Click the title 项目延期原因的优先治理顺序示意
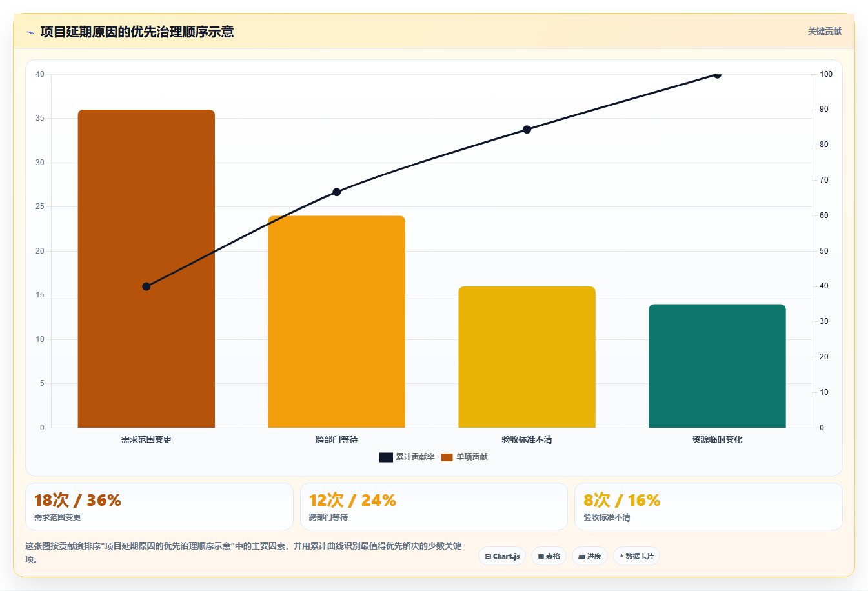 tap(137, 32)
